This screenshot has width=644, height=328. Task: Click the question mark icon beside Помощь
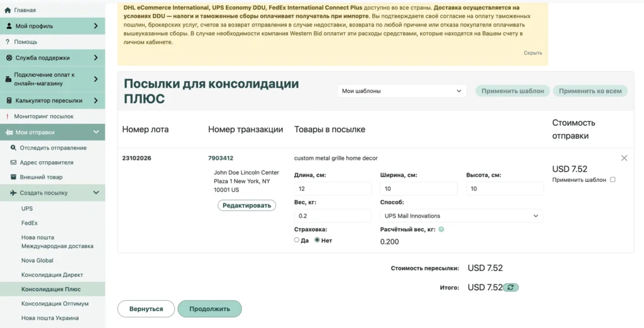tap(8, 42)
